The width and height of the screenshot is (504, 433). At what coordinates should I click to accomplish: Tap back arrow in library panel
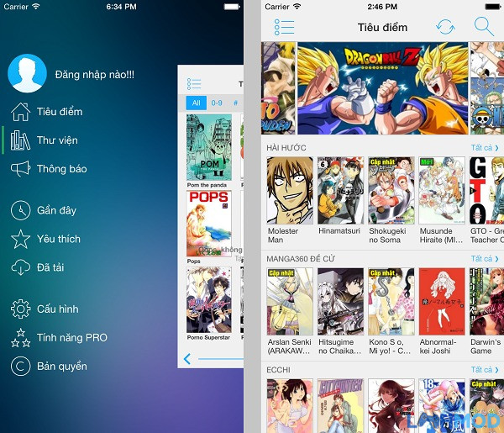point(187,359)
